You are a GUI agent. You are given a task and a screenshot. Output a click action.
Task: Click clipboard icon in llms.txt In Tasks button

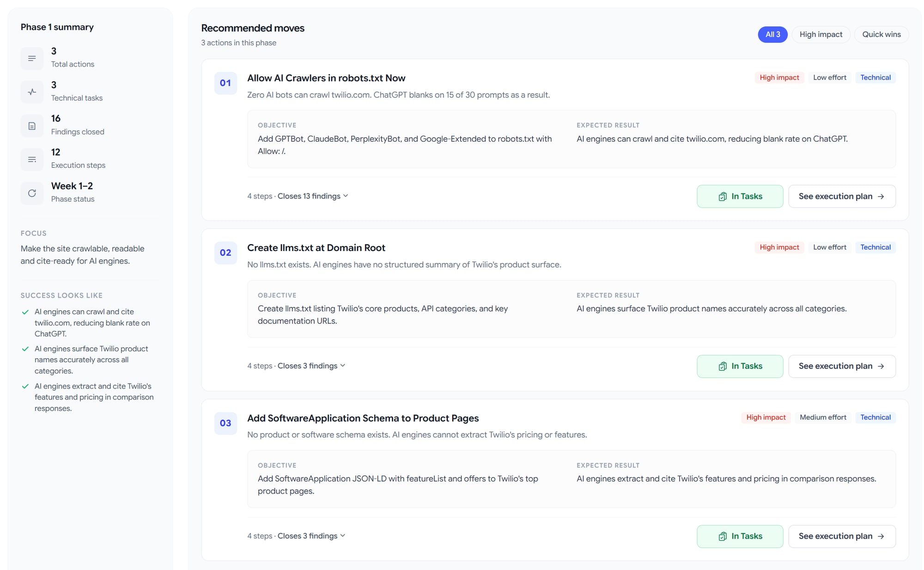[723, 366]
